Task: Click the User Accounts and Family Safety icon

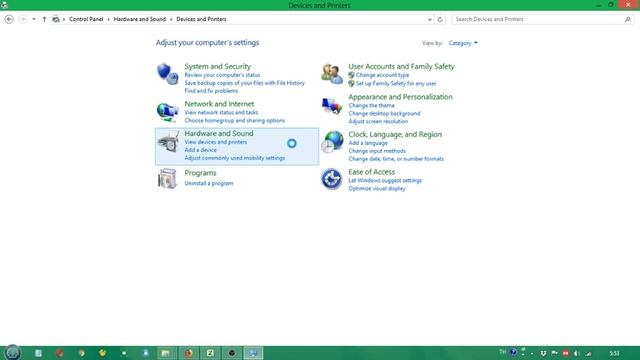Action: pos(332,74)
